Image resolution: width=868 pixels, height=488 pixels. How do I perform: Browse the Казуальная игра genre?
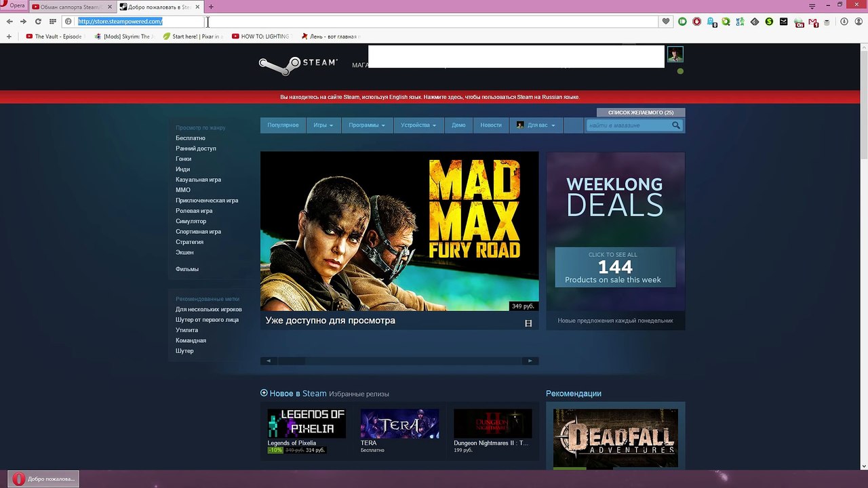coord(198,180)
